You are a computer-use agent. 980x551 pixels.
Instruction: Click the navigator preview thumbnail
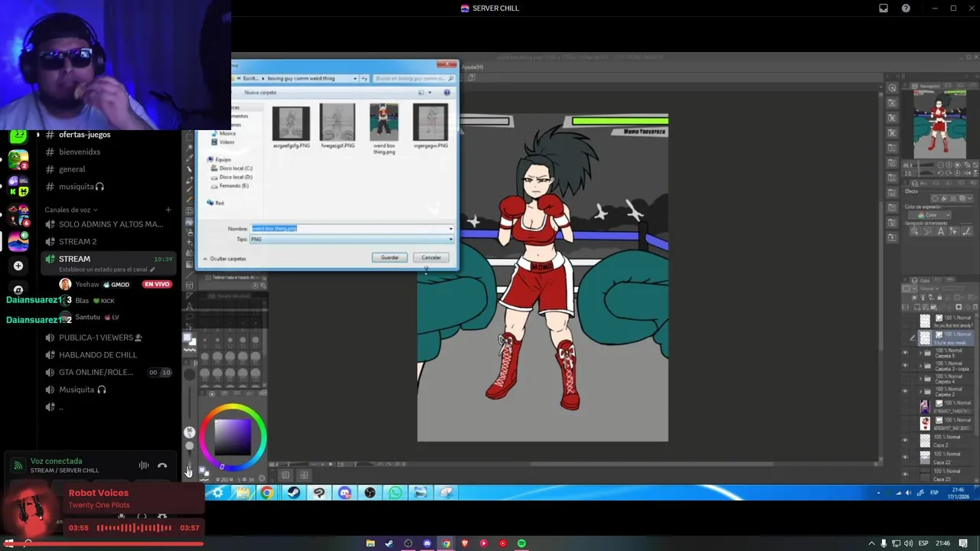(x=939, y=125)
